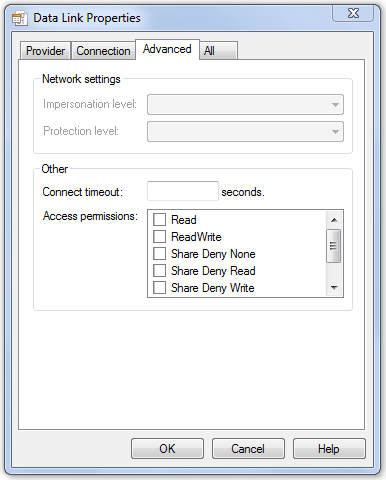Image resolution: width=386 pixels, height=480 pixels.
Task: Open the Impersonation level dropdown
Action: pos(245,105)
